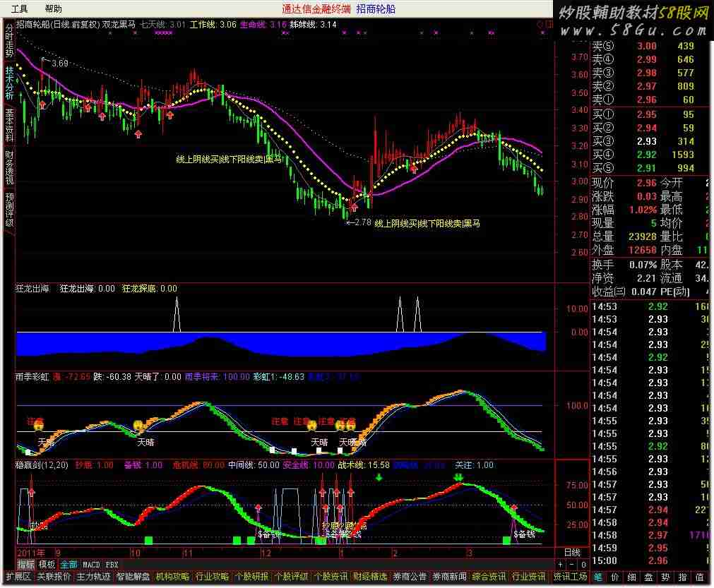Open the 个股研报 bottom tab
Image resolution: width=714 pixels, height=588 pixels.
(252, 577)
